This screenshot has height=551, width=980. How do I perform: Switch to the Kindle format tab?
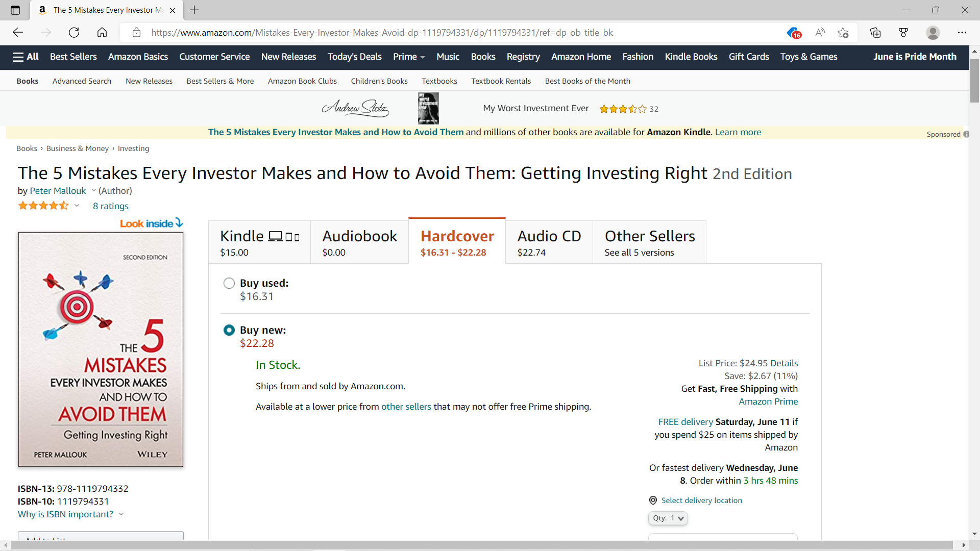[259, 242]
